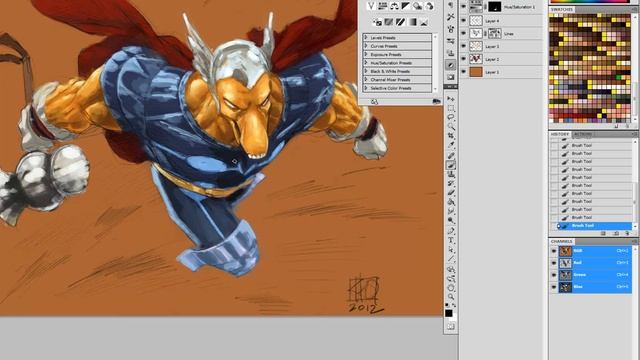Select the Crop tool
640x360 pixels.
pos(451,136)
